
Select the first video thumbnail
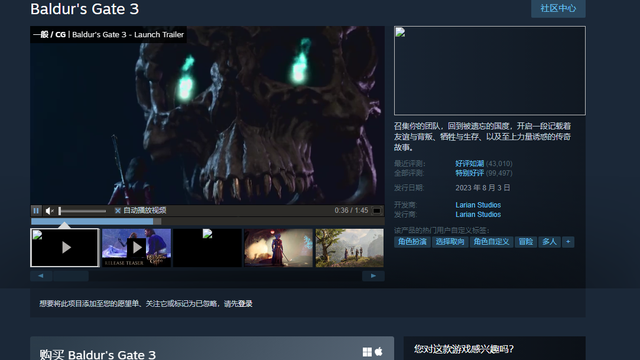pos(65,248)
